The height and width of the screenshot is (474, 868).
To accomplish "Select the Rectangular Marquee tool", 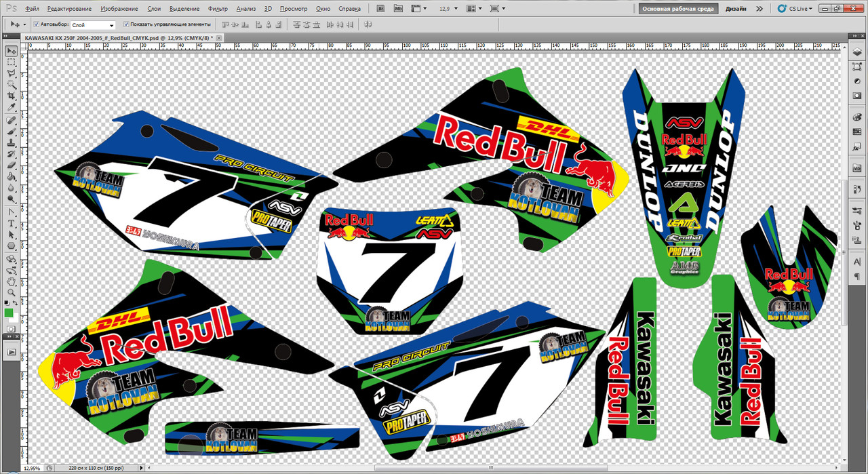I will pos(11,62).
